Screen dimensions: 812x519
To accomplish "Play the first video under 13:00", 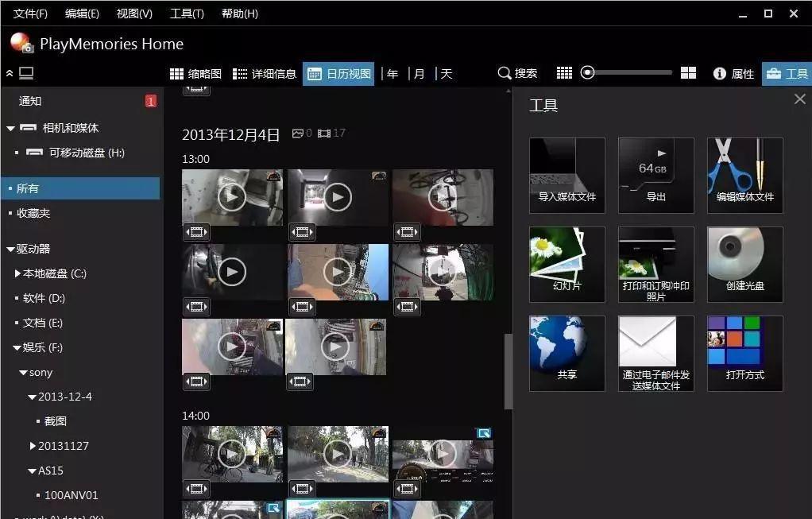I will coord(232,197).
